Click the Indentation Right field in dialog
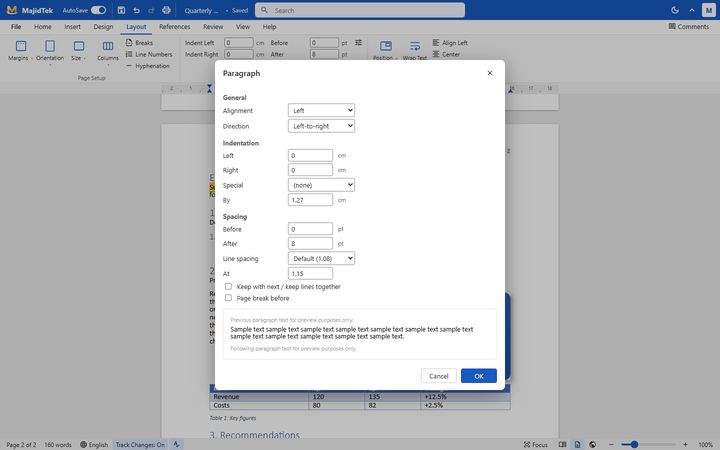Screen dimensions: 720x450 310,170
